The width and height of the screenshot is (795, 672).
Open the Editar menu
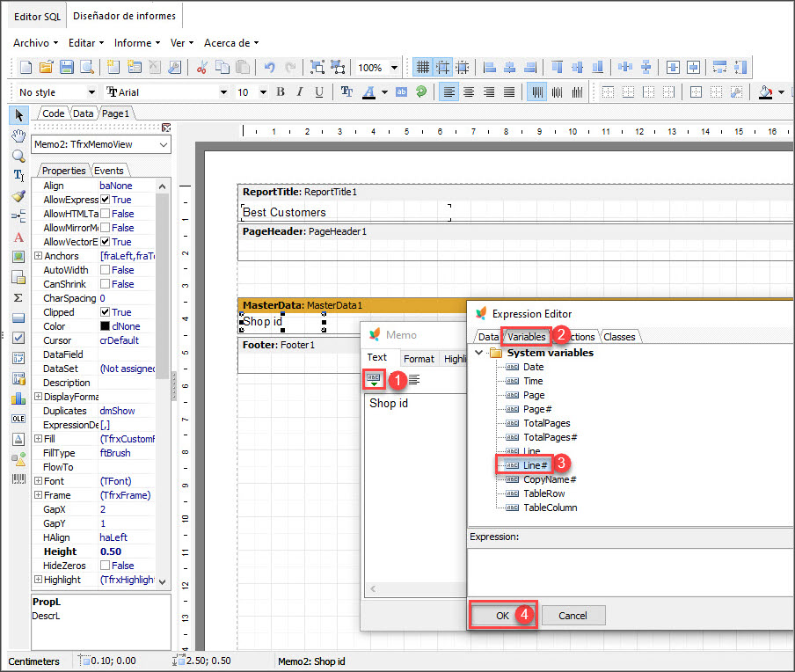point(86,43)
